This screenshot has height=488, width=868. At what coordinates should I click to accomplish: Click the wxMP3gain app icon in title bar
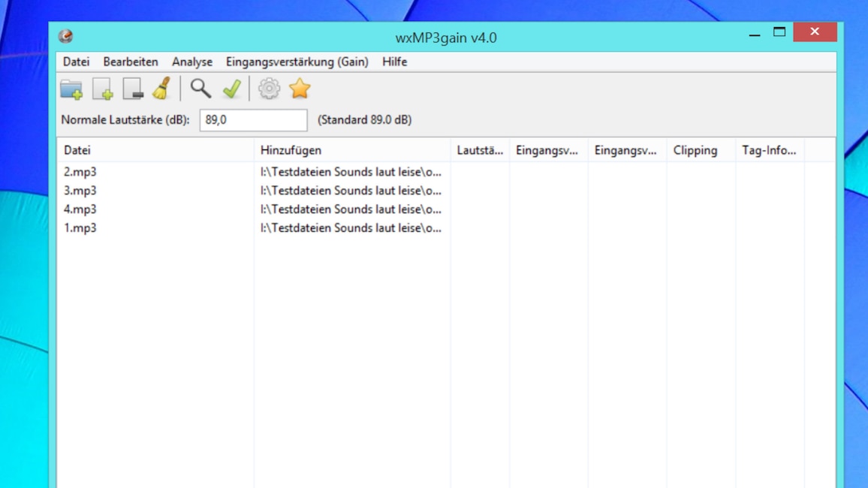(66, 37)
